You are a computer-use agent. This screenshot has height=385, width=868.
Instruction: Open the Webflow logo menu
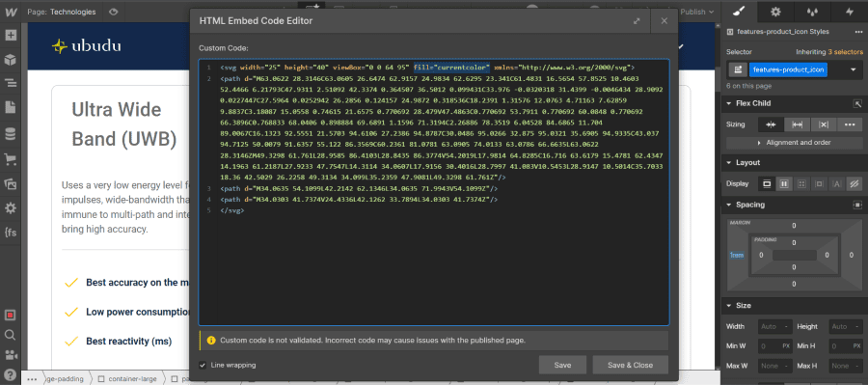coord(11,11)
